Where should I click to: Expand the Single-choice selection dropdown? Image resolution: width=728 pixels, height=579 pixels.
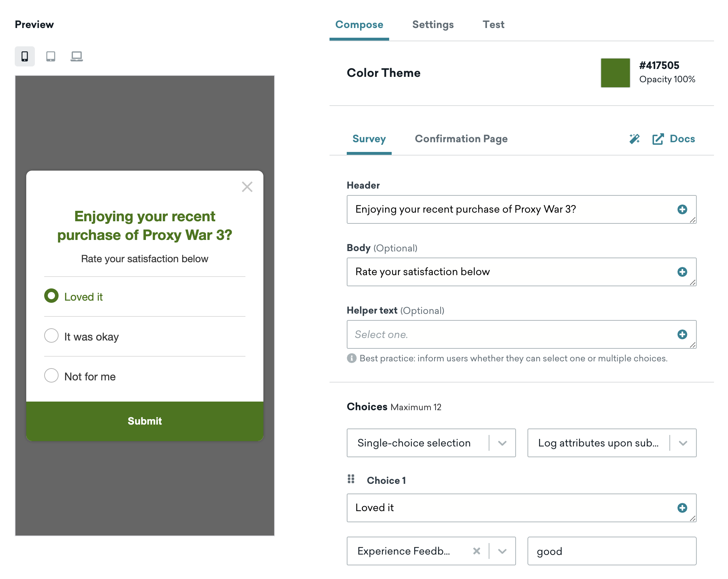(503, 442)
